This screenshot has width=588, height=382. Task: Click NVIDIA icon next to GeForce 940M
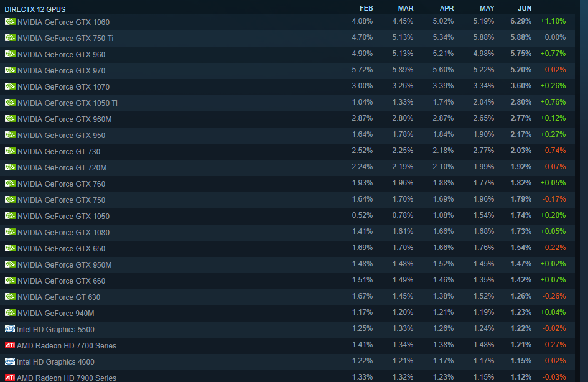10,313
